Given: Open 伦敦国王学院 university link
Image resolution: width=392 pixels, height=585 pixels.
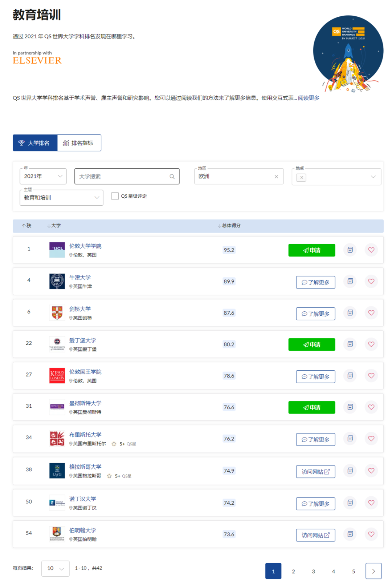Looking at the screenshot, I should click(85, 372).
